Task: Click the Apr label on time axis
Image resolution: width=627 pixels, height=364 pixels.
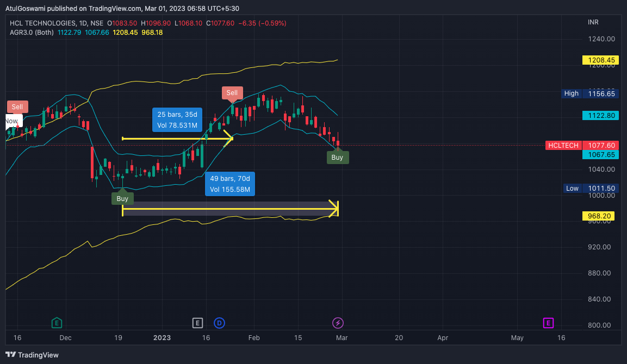Action: click(443, 337)
